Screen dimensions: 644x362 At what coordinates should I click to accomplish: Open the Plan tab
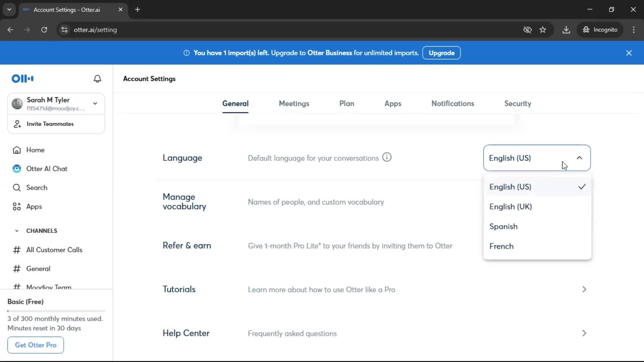pos(347,104)
